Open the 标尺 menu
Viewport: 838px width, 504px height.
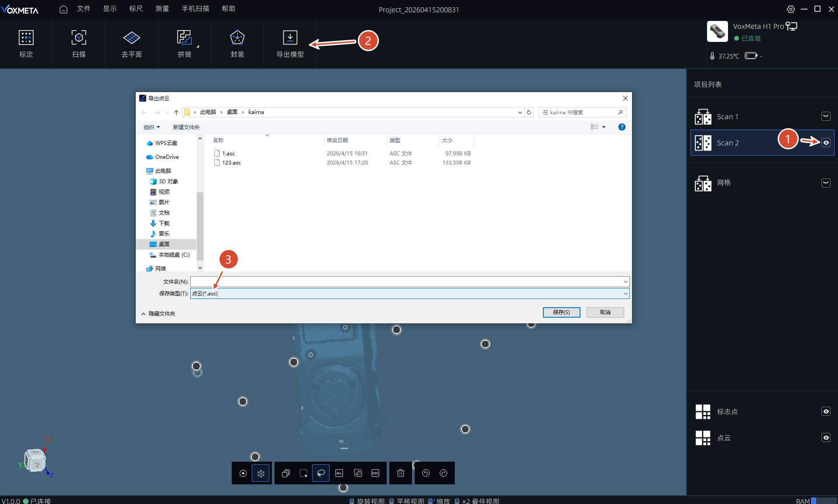click(x=136, y=9)
